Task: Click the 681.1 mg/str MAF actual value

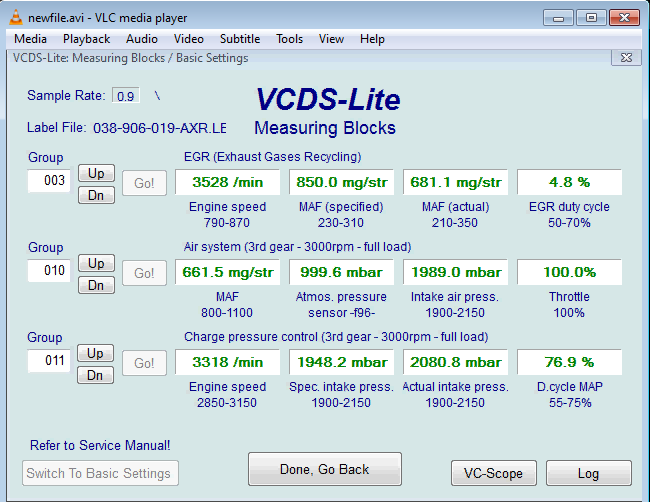Action: (455, 182)
